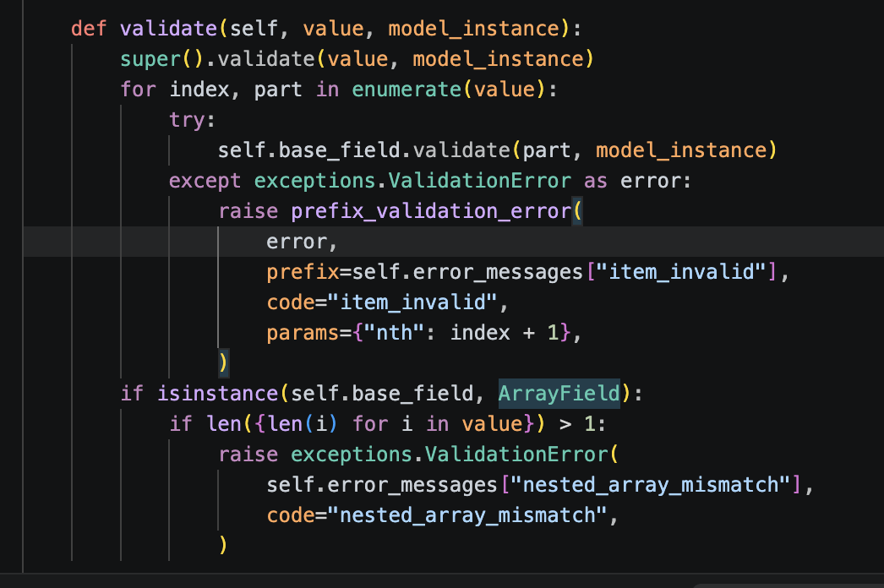Click 'isinstance' in the if statement

pyautogui.click(x=217, y=394)
